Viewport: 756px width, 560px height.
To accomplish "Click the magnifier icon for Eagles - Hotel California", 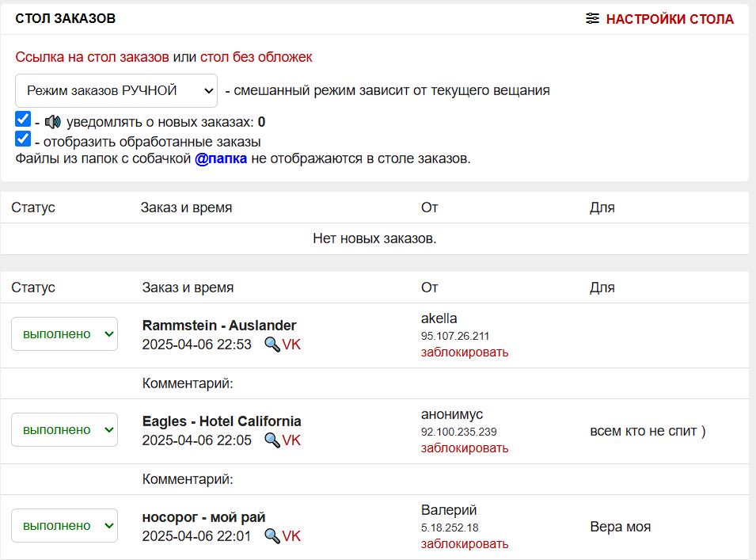I will coord(272,440).
